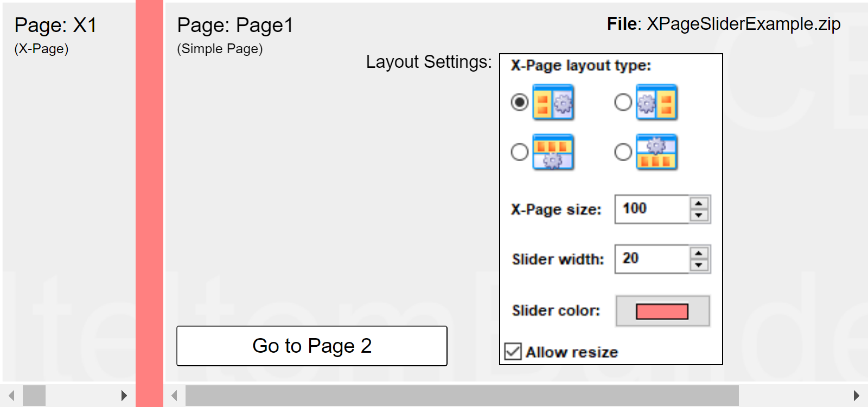The image size is (868, 407).
Task: Select the top layout radio button
Action: coord(520,152)
